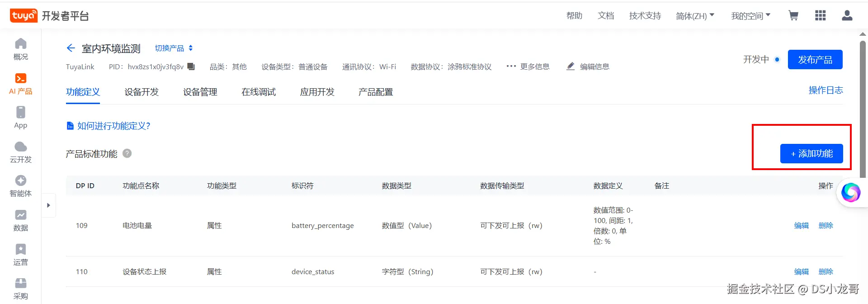Open 技术支持 in the top navigation
Image resolution: width=868 pixels, height=304 pixels.
tap(645, 16)
